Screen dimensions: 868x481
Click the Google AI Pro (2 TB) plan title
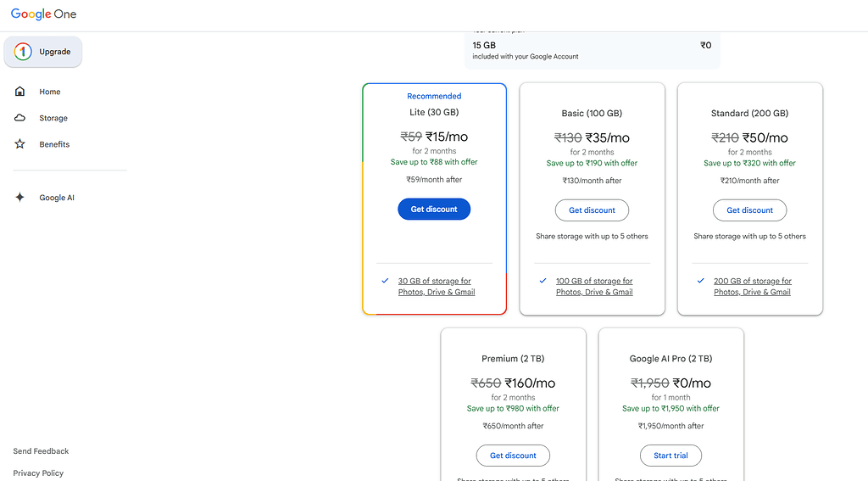pyautogui.click(x=671, y=359)
